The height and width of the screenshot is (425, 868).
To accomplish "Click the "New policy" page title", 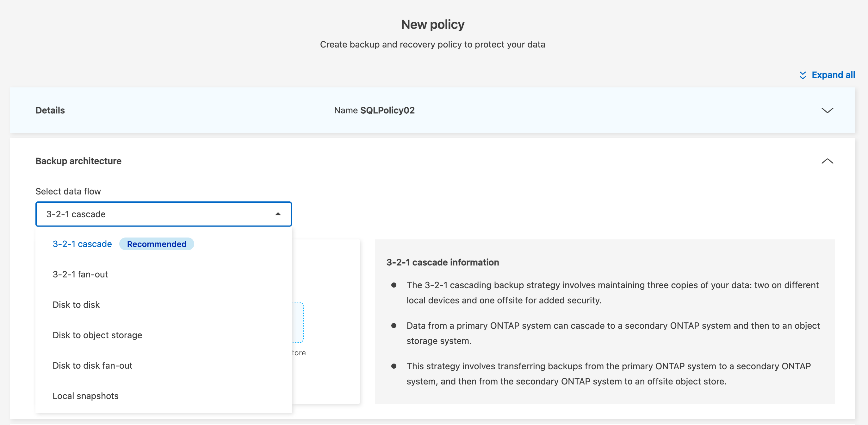I will (433, 24).
